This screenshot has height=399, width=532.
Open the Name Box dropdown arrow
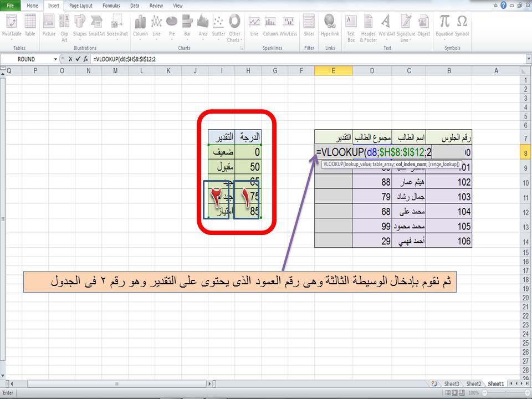(x=55, y=59)
